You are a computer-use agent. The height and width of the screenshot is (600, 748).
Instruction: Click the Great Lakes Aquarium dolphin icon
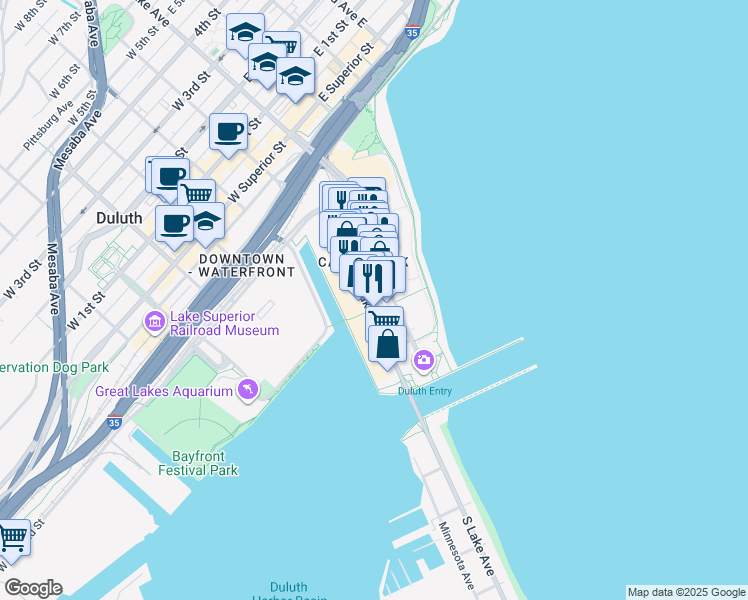[248, 390]
